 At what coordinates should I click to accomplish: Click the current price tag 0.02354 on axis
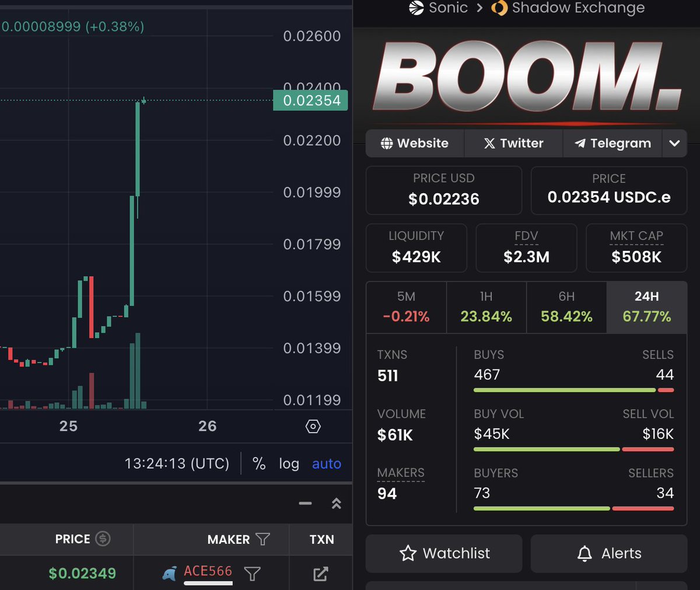311,100
